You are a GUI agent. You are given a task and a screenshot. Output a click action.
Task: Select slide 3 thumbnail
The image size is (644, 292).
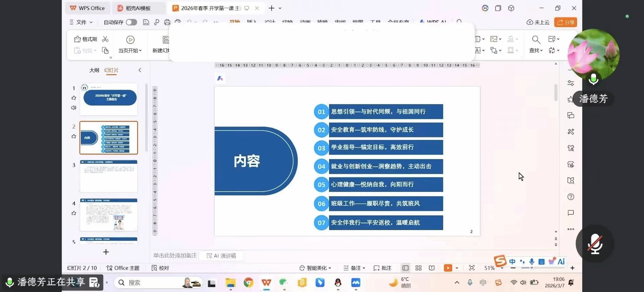(x=108, y=176)
